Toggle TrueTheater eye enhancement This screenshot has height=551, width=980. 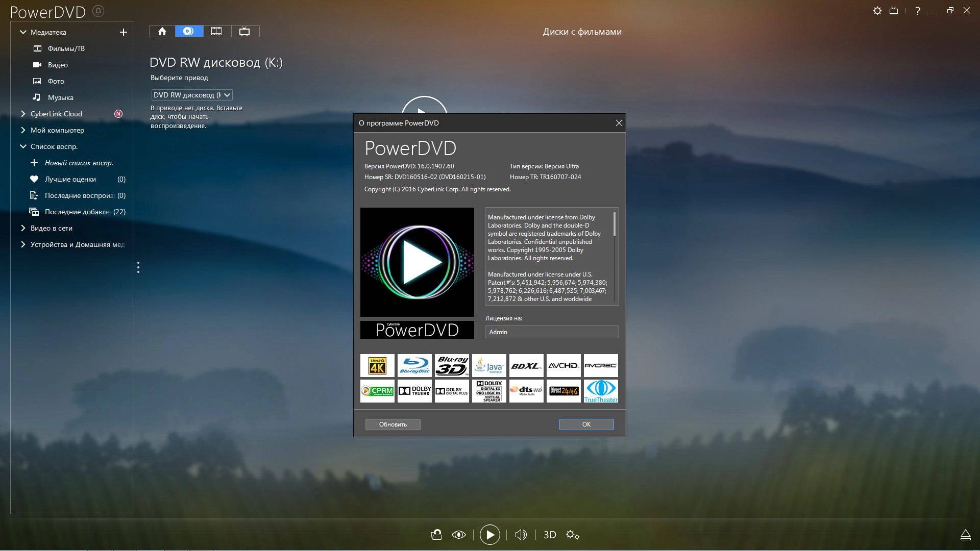459,535
